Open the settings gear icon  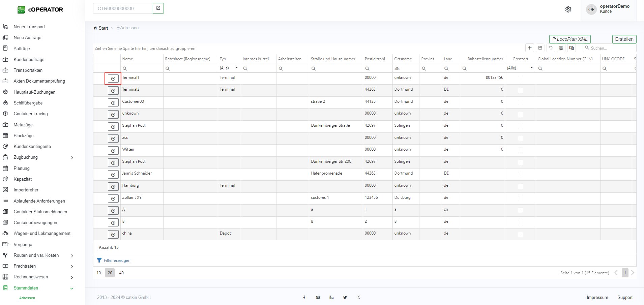(568, 9)
